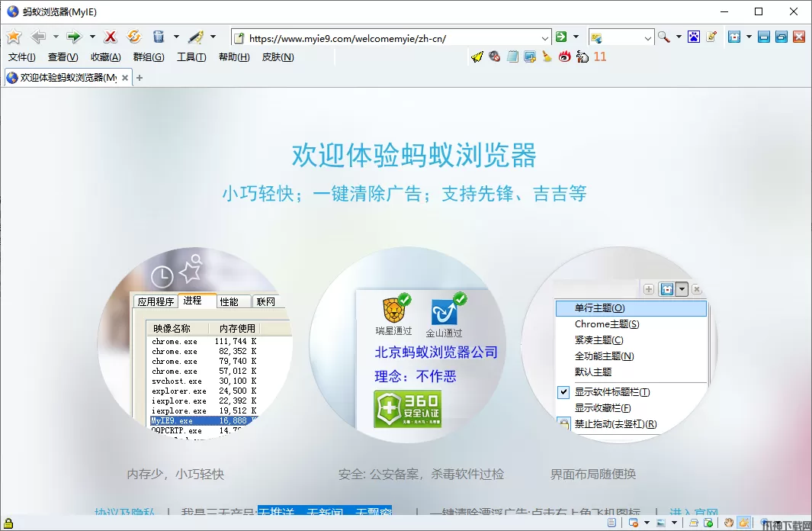Expand the back history dropdown arrow

click(x=56, y=37)
